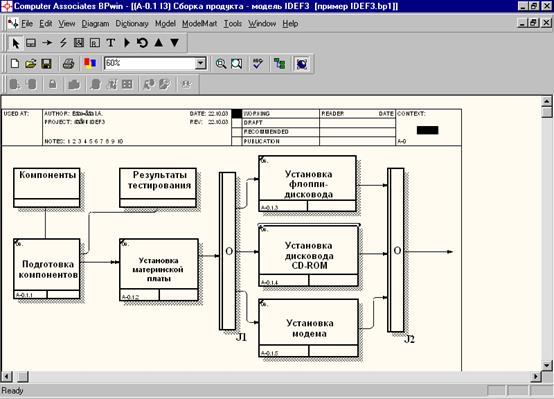
Task: Open the Print icon in toolbar
Action: (68, 64)
